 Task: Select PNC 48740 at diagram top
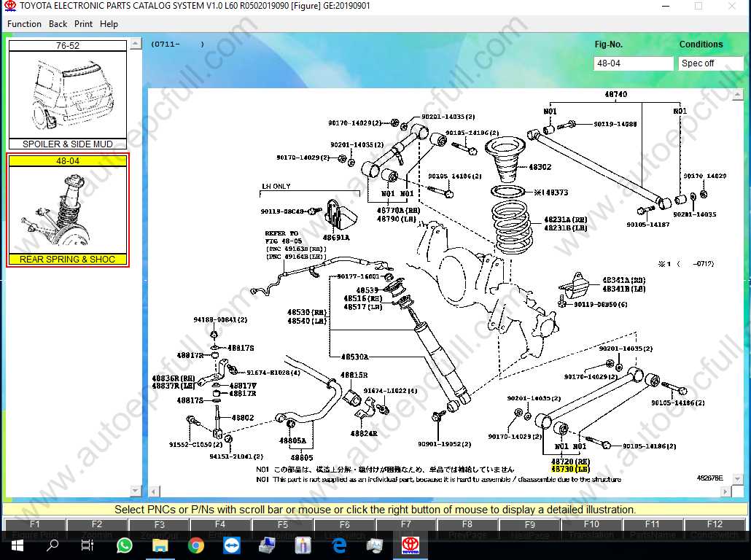pyautogui.click(x=615, y=94)
